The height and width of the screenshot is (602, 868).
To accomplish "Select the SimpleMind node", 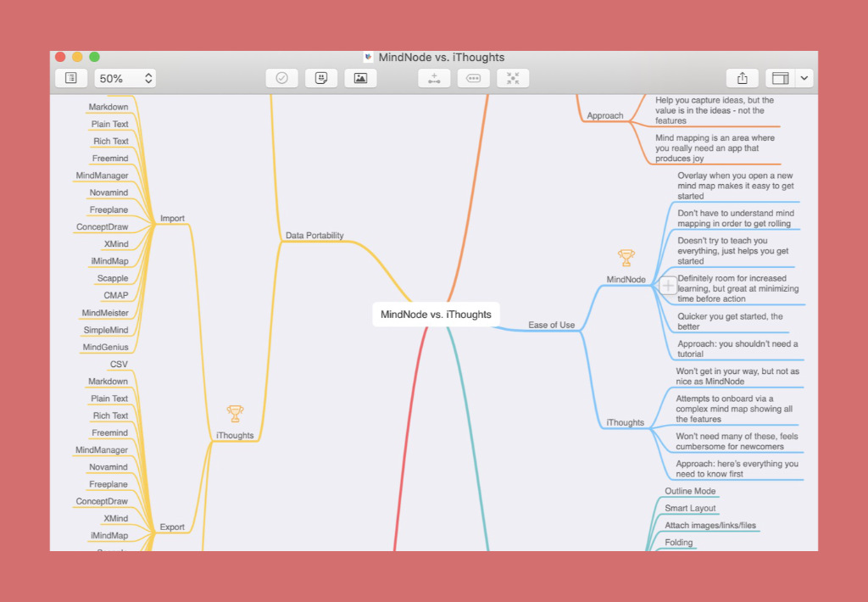I will (x=106, y=330).
